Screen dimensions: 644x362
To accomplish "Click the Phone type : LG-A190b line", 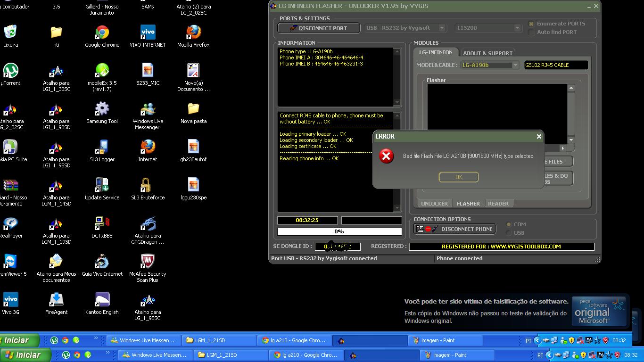I will 306,51.
